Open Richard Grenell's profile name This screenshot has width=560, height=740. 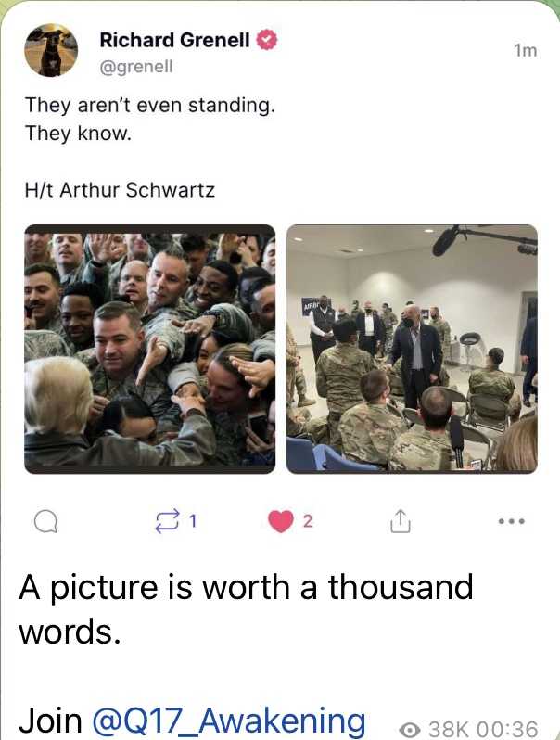(174, 40)
